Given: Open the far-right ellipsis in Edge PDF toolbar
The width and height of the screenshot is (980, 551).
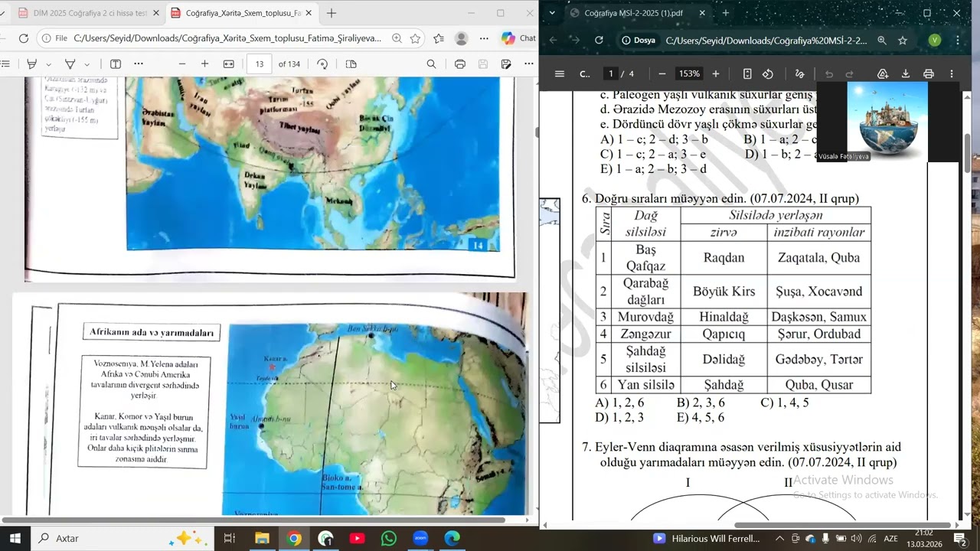Looking at the screenshot, I should [x=529, y=64].
